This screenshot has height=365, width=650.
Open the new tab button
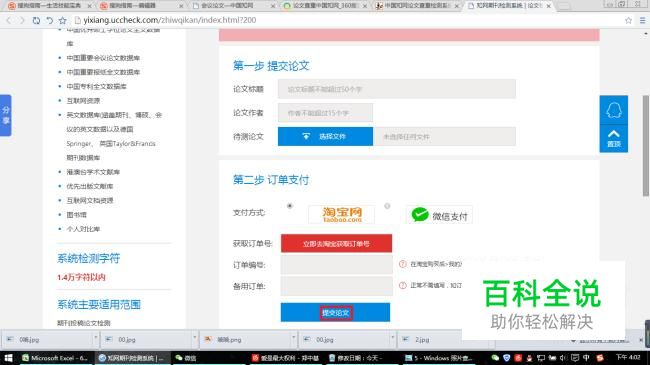(564, 6)
